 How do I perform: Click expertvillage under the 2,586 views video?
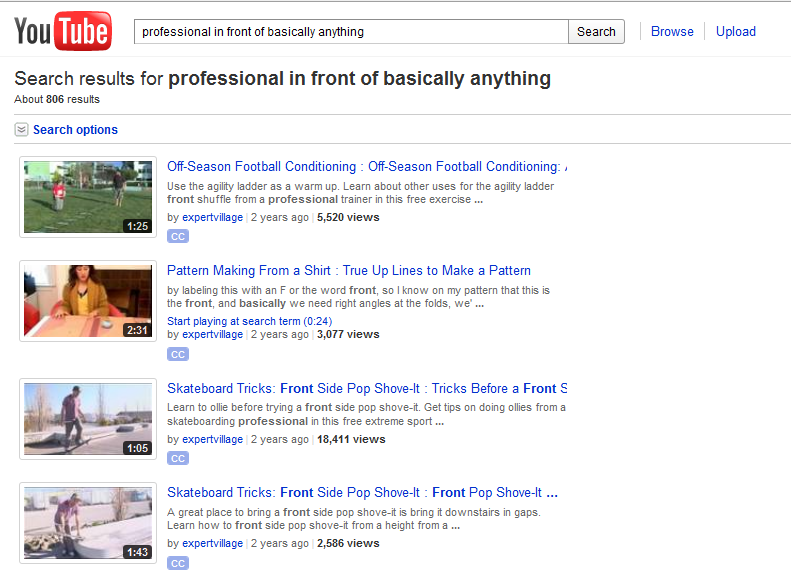pyautogui.click(x=212, y=543)
